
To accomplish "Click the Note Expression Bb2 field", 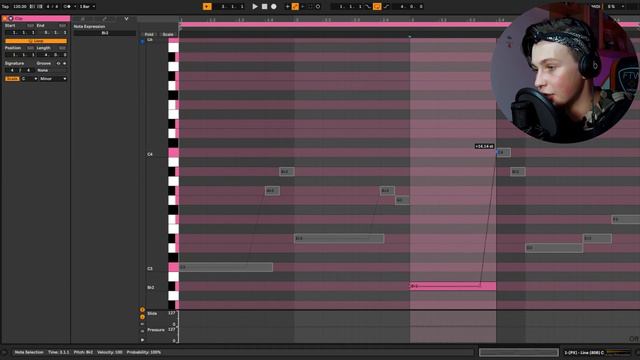I will [105, 33].
